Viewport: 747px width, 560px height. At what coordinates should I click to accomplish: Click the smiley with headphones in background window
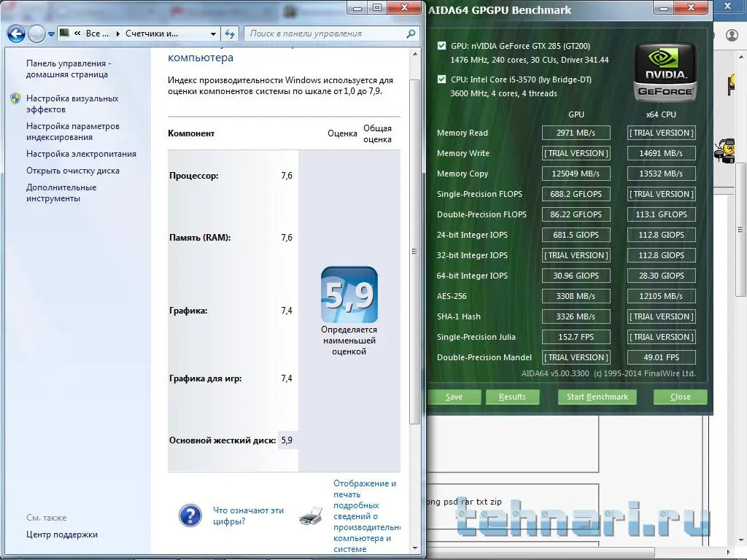pos(724,150)
